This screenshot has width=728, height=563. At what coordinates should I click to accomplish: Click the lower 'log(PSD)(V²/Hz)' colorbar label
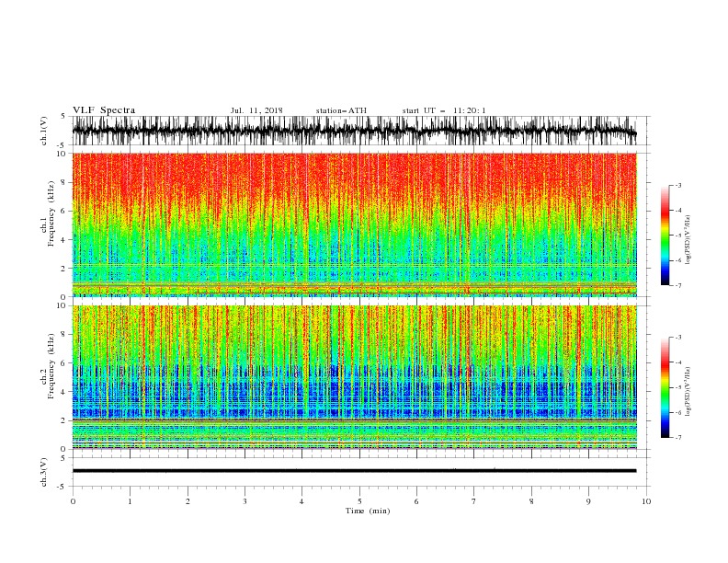pyautogui.click(x=688, y=391)
